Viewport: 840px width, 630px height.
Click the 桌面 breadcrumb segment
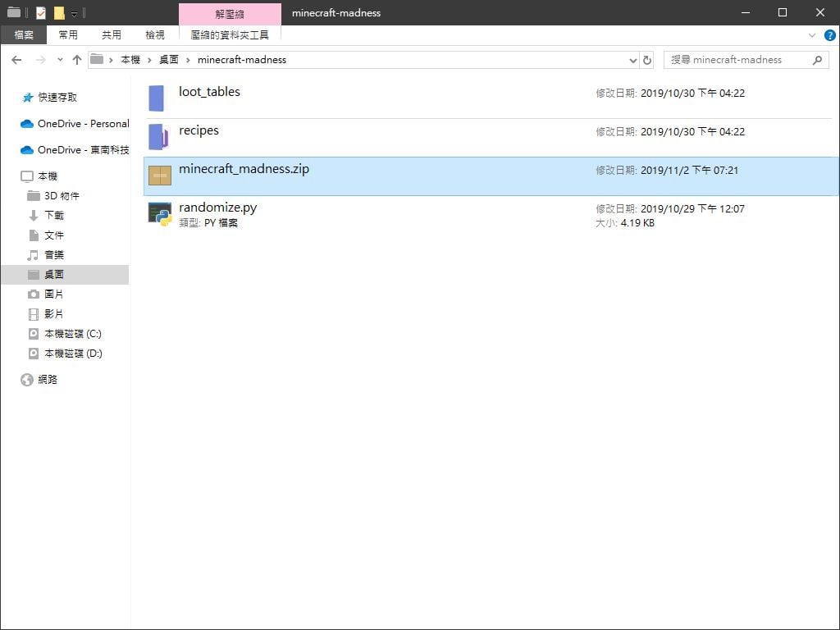tap(169, 60)
